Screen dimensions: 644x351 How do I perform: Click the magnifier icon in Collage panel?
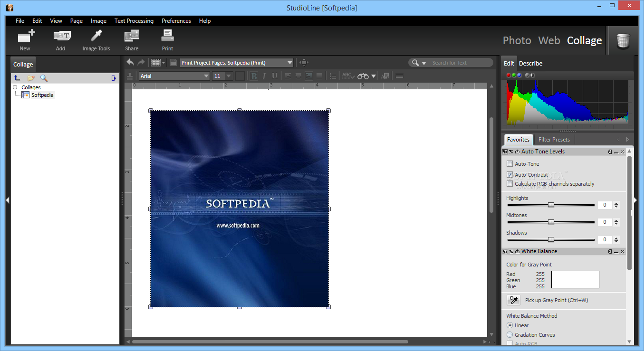[x=44, y=78]
